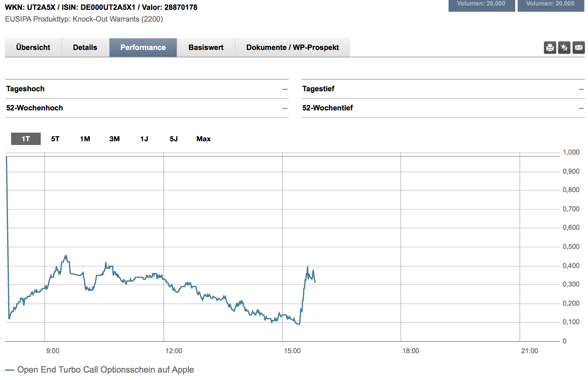This screenshot has width=588, height=380.
Task: Send page via the envelope icon
Action: click(579, 47)
